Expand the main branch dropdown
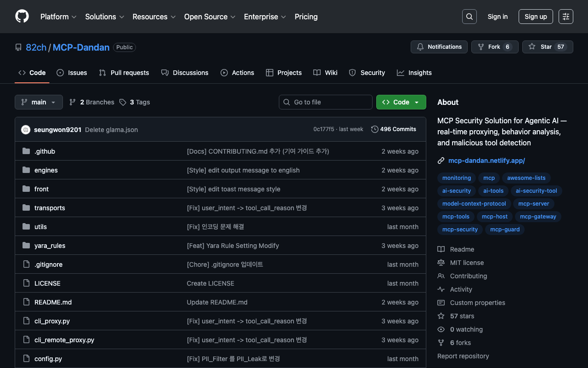Viewport: 588px width, 368px height. (x=39, y=102)
